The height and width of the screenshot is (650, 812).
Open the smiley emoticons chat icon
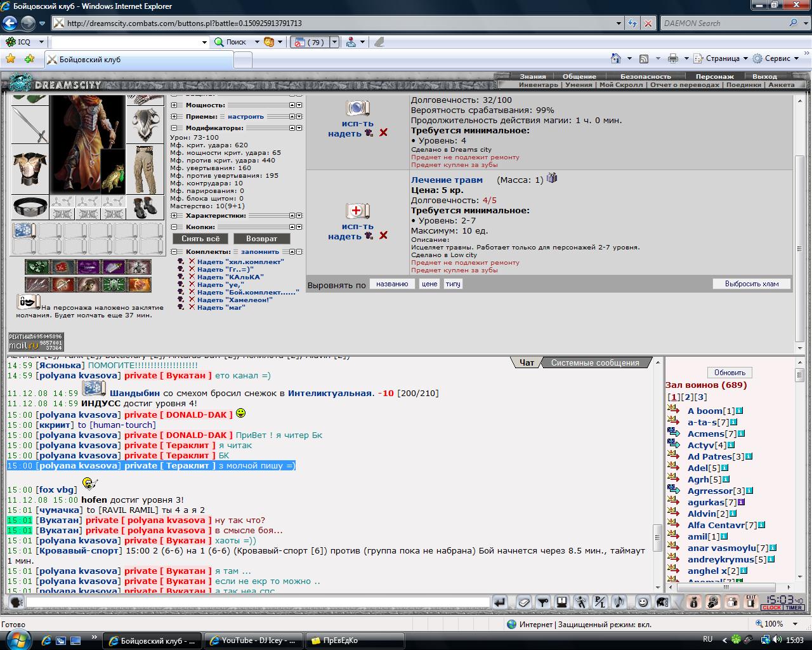(643, 602)
